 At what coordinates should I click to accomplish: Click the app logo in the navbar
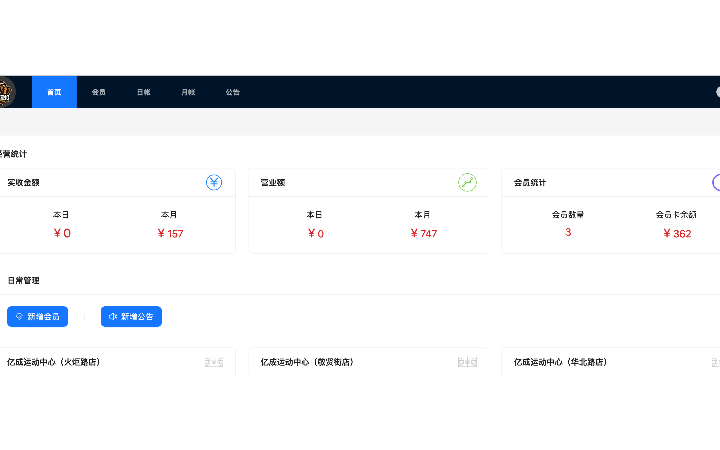tap(6, 92)
